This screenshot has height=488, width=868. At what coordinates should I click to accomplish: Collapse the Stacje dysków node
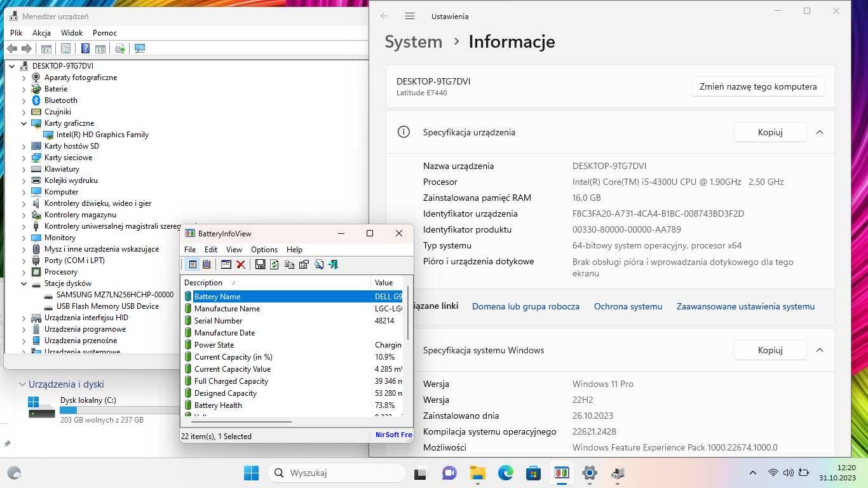(x=24, y=283)
